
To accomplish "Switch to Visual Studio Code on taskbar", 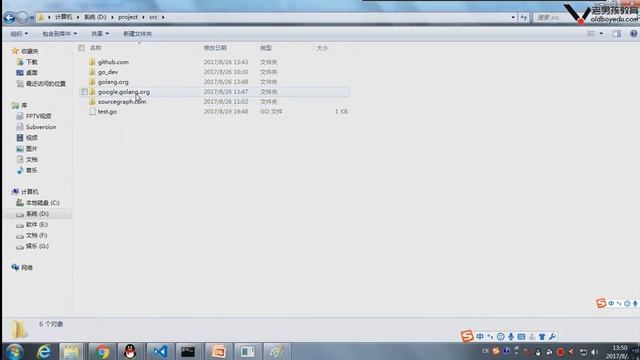I will click(160, 351).
